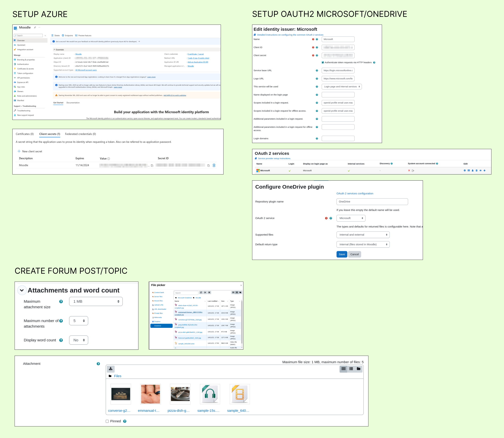
Task: Open the Maximum number of attachments dropdown
Action: tap(78, 321)
